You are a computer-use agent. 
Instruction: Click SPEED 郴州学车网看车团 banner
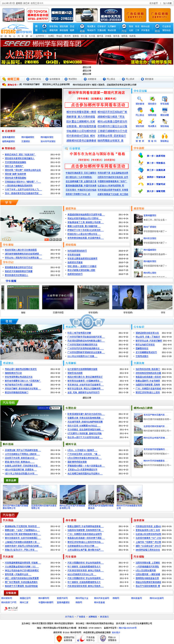[87, 52]
